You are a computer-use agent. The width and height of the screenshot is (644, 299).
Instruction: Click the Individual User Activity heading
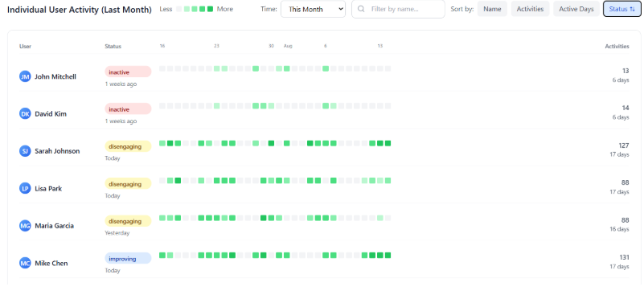pyautogui.click(x=80, y=10)
